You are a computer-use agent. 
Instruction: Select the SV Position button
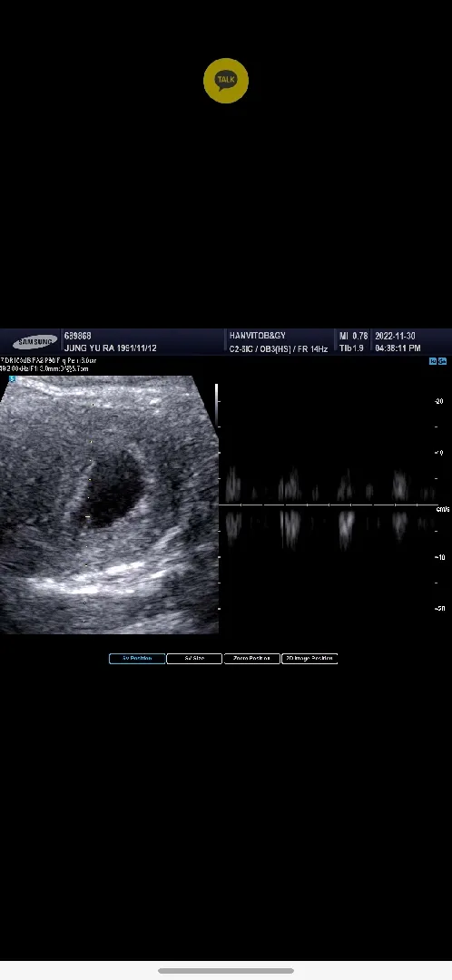click(137, 658)
